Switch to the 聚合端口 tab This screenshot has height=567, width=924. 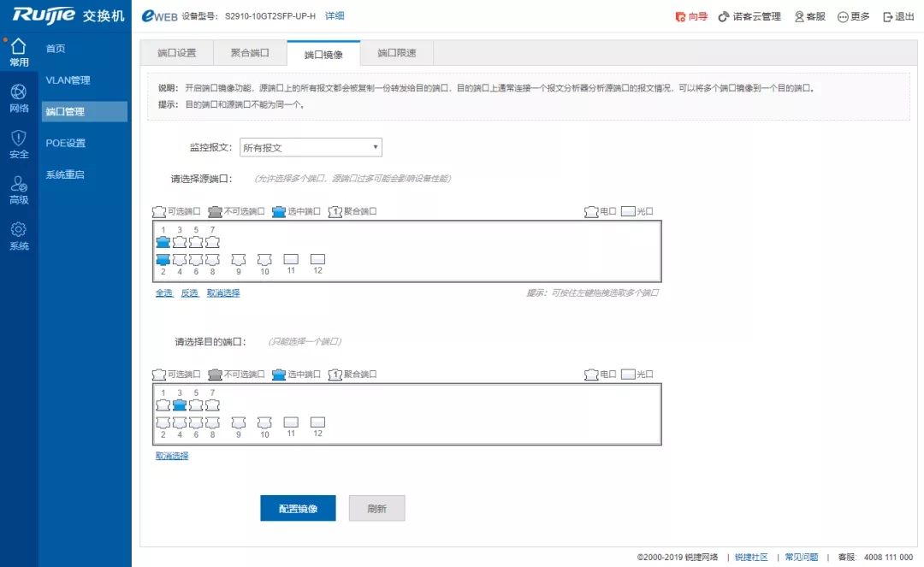pyautogui.click(x=250, y=53)
